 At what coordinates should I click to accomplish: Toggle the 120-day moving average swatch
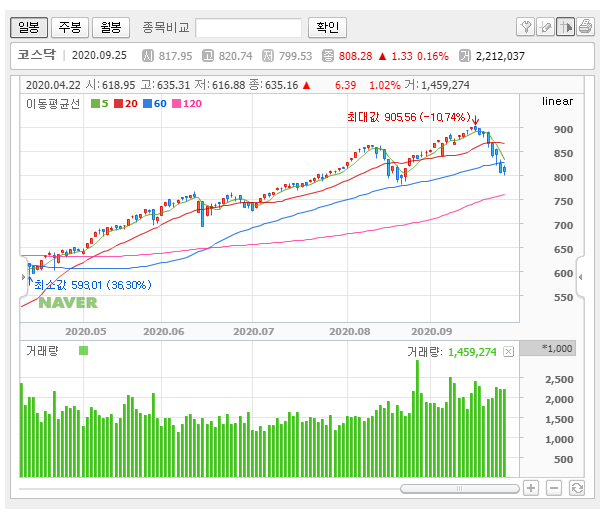pos(176,104)
